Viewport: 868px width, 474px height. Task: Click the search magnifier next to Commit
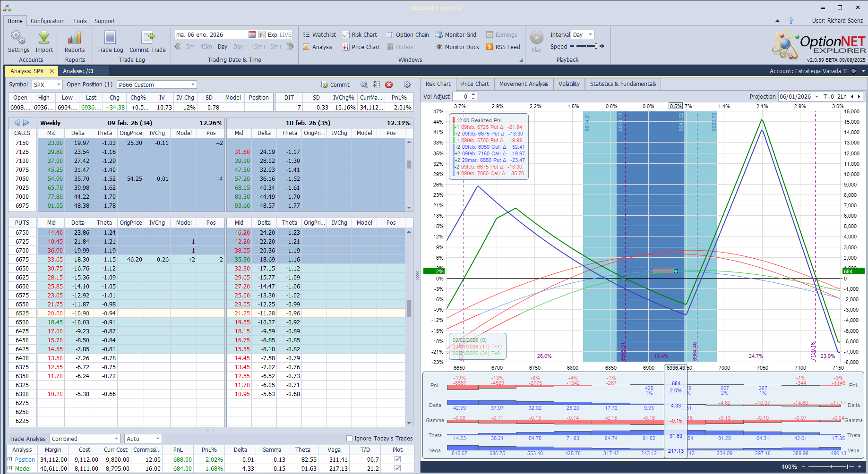click(x=364, y=85)
